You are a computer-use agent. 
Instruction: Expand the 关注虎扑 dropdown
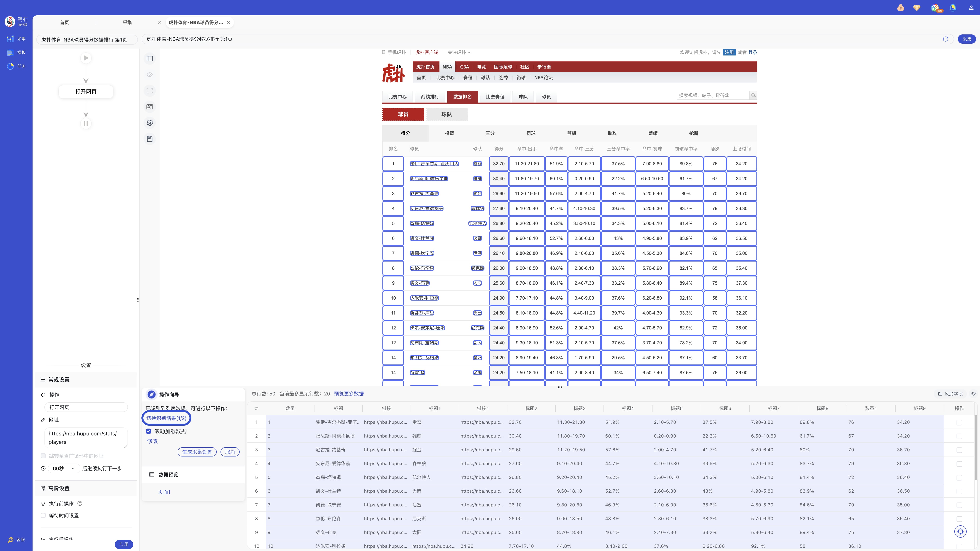[459, 52]
